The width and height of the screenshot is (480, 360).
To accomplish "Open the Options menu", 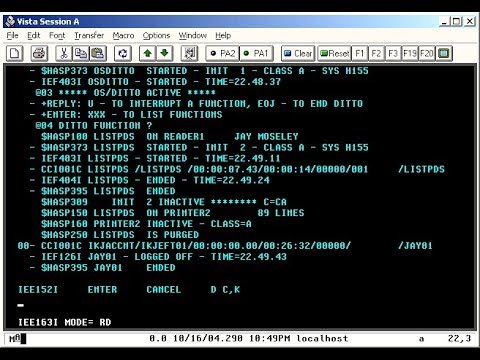I will coord(156,35).
